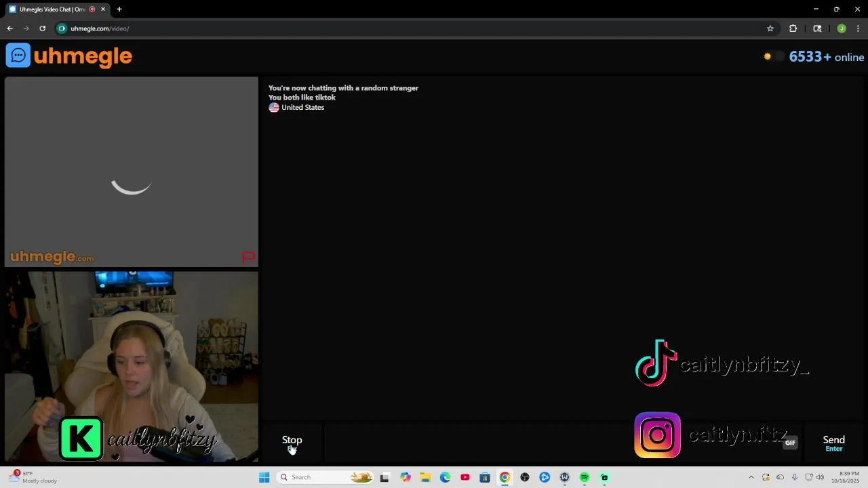Click the 'You both like tiktok' message
The height and width of the screenshot is (488, 868).
click(x=302, y=98)
